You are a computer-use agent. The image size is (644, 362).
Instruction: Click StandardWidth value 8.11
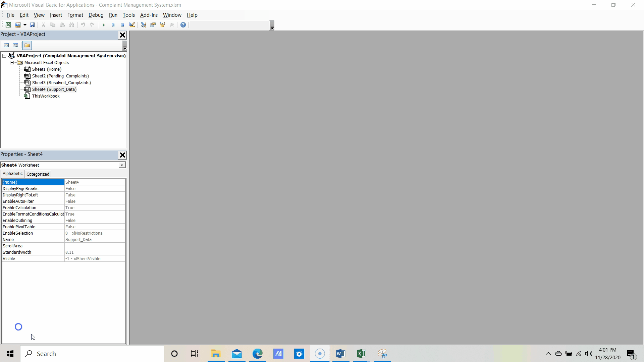pos(95,252)
